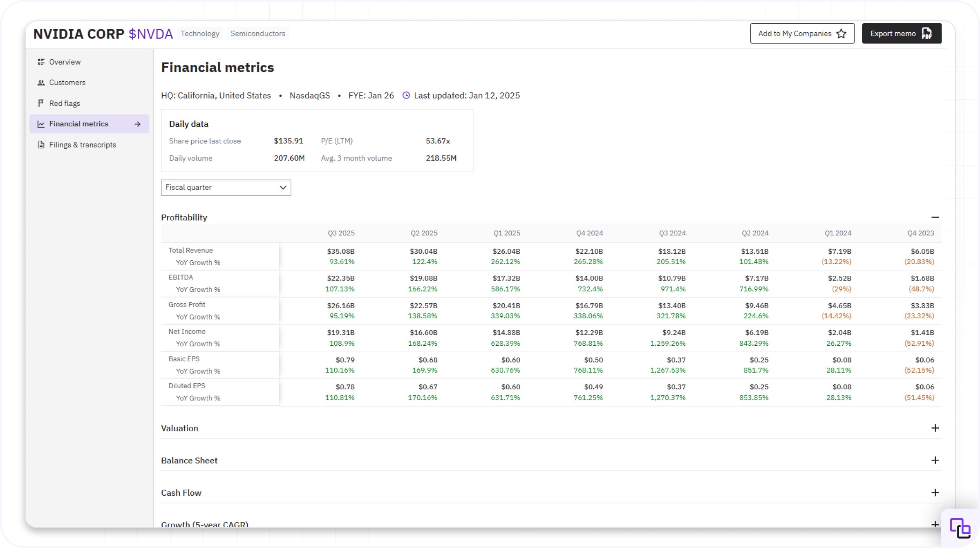The height and width of the screenshot is (548, 980).
Task: Click the $35.08B total revenue value
Action: (x=340, y=251)
